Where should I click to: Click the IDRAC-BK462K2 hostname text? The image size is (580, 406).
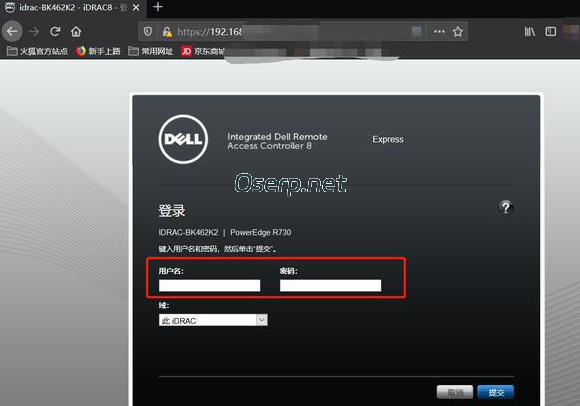(x=188, y=232)
